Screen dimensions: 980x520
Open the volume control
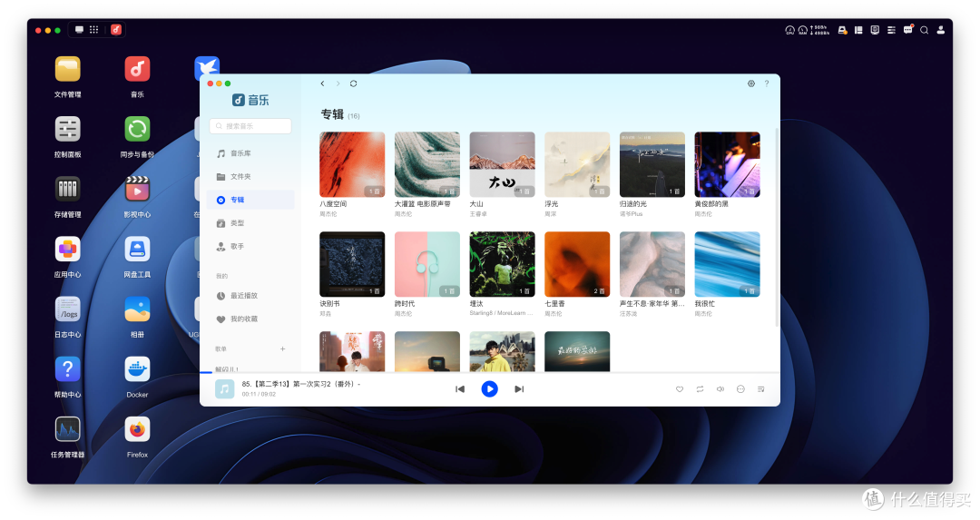click(720, 388)
